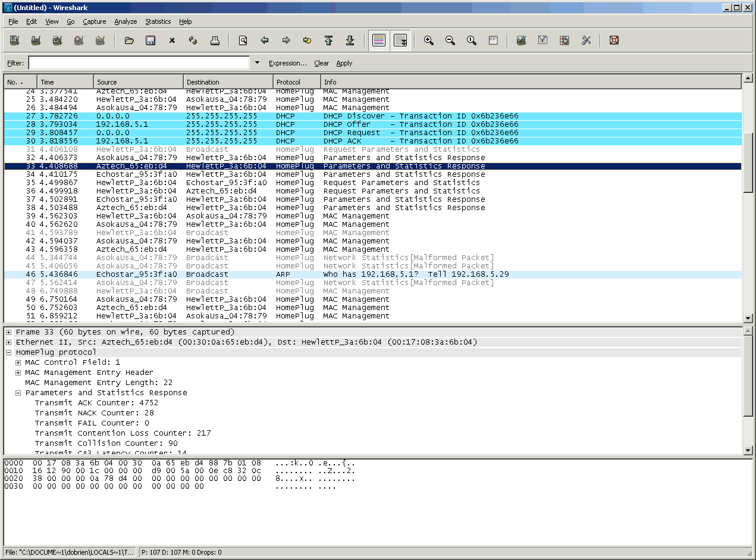Viewport: 756px width, 560px height.
Task: Open the View menu
Action: [x=52, y=21]
